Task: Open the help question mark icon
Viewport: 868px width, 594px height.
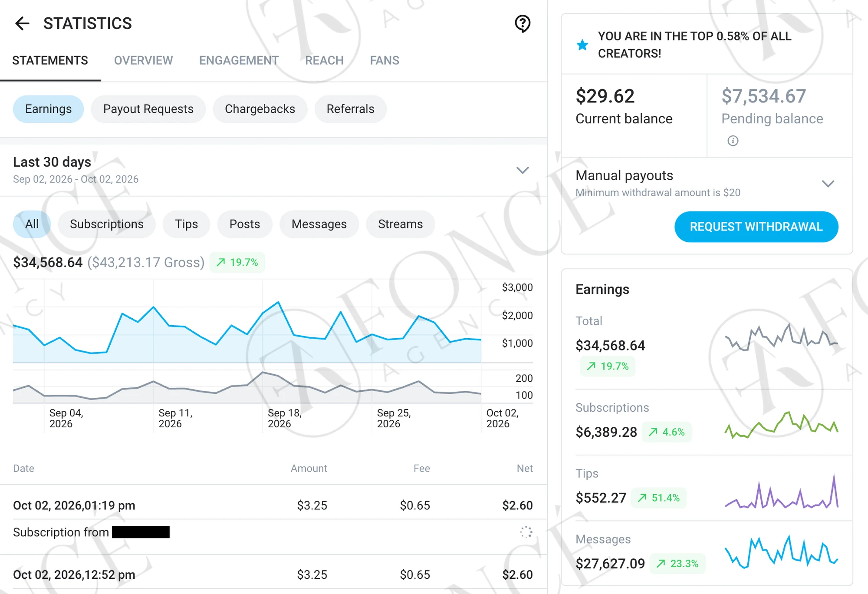Action: 523,23
